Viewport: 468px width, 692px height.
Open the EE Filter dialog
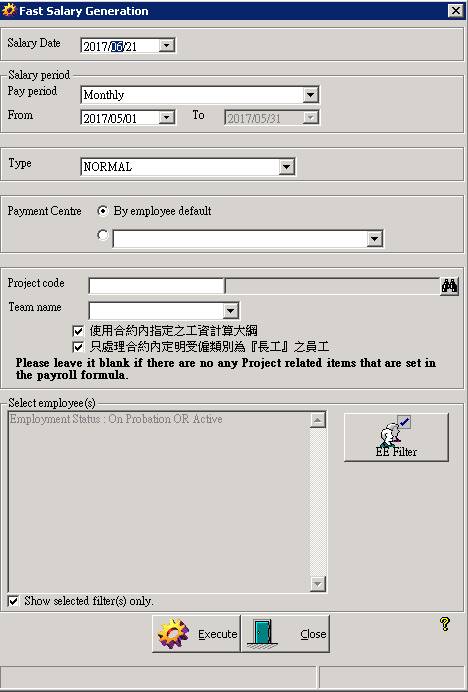(x=396, y=437)
